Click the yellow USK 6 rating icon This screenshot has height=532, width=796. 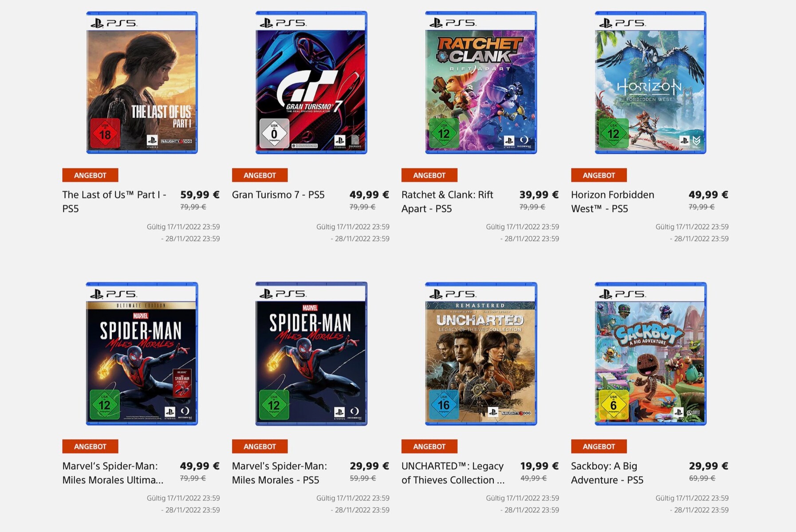[613, 404]
